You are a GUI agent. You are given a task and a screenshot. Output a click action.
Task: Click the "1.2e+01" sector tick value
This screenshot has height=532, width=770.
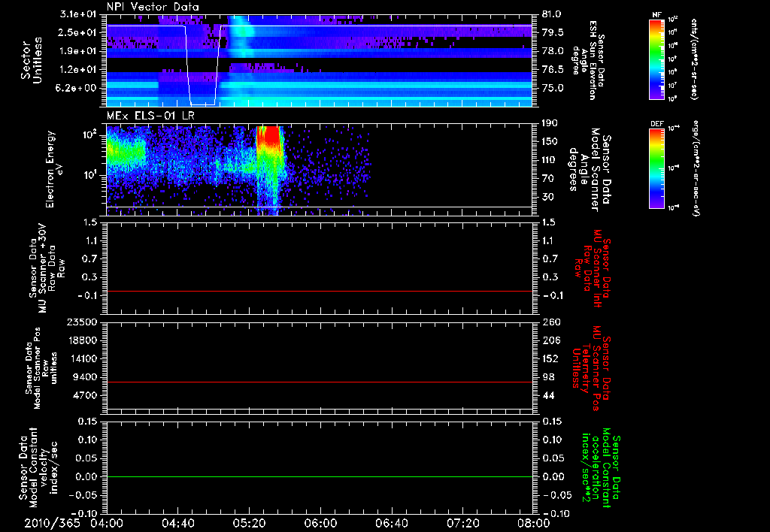click(80, 70)
